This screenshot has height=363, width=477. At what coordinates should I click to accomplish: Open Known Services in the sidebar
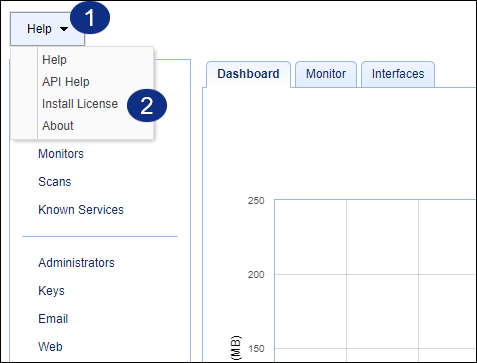[x=81, y=210]
